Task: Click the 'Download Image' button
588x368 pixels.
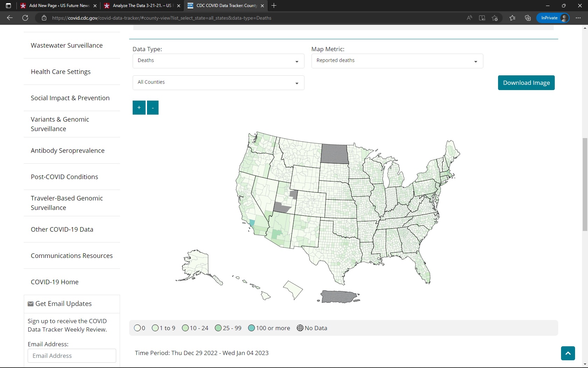Action: click(x=526, y=83)
